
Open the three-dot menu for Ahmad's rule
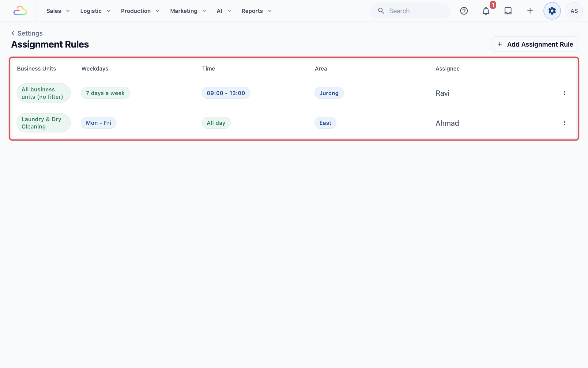[564, 123]
